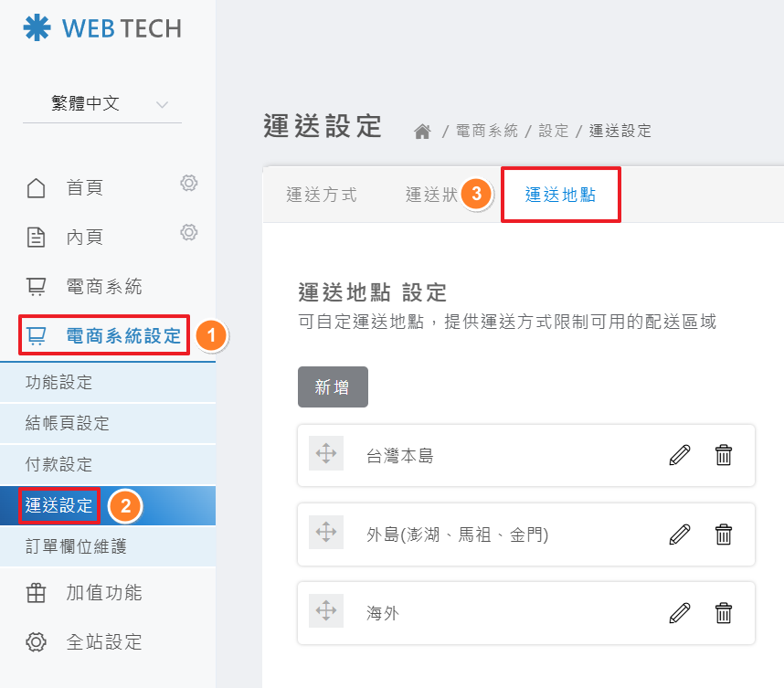The image size is (784, 688).
Task: Click the move handle on 海外 row
Action: tap(325, 611)
